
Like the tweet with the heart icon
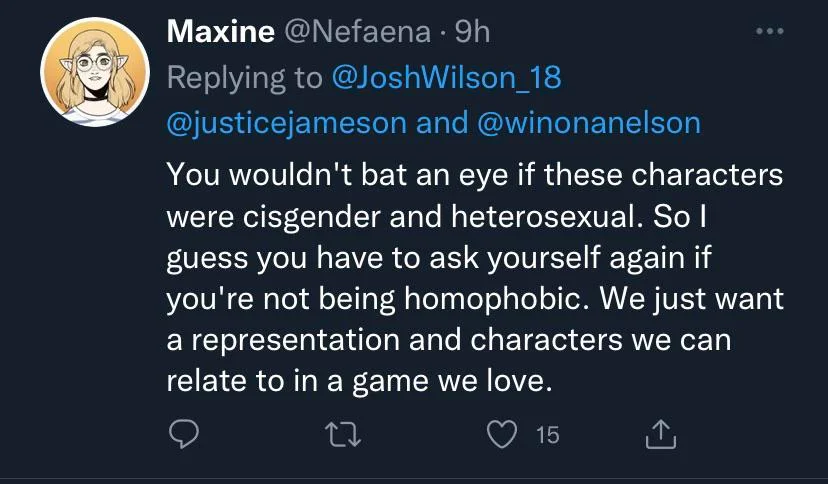(x=501, y=434)
